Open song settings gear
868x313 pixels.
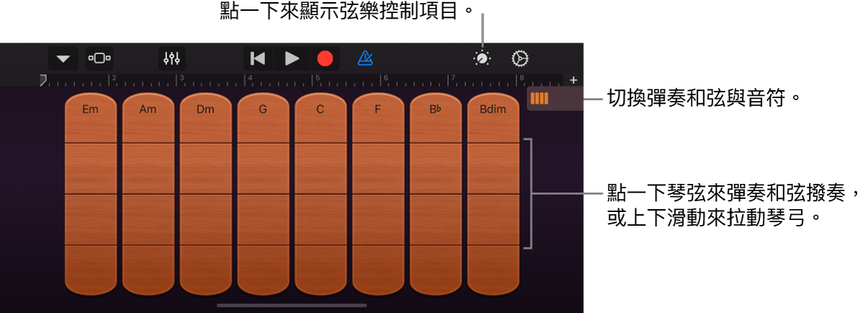(519, 58)
